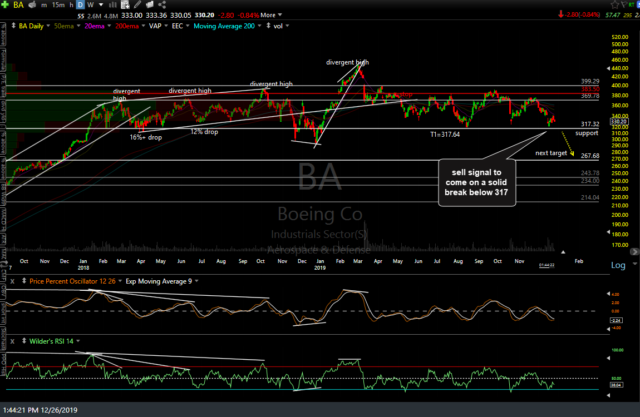
Task: Click the BA ticker symbol field
Action: [x=19, y=6]
